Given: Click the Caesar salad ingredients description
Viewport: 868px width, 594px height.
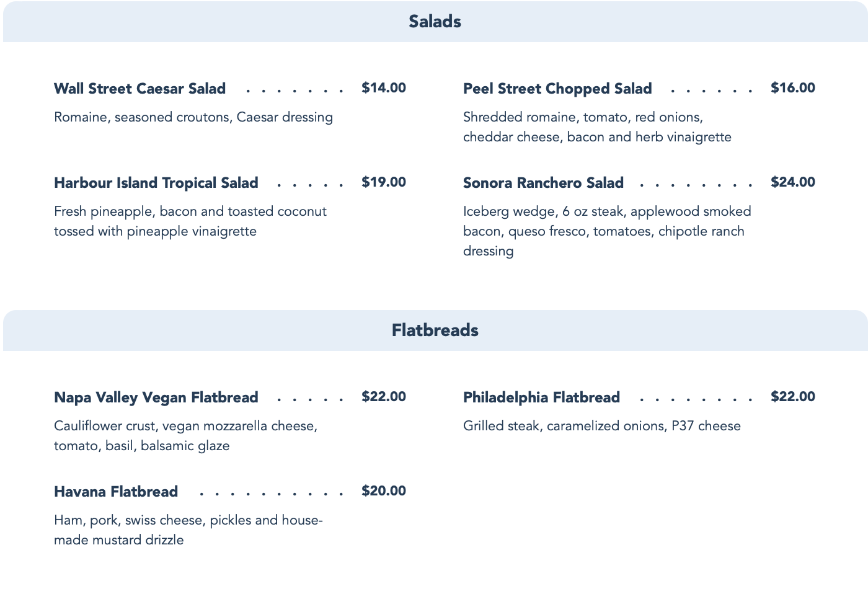Looking at the screenshot, I should [x=193, y=117].
